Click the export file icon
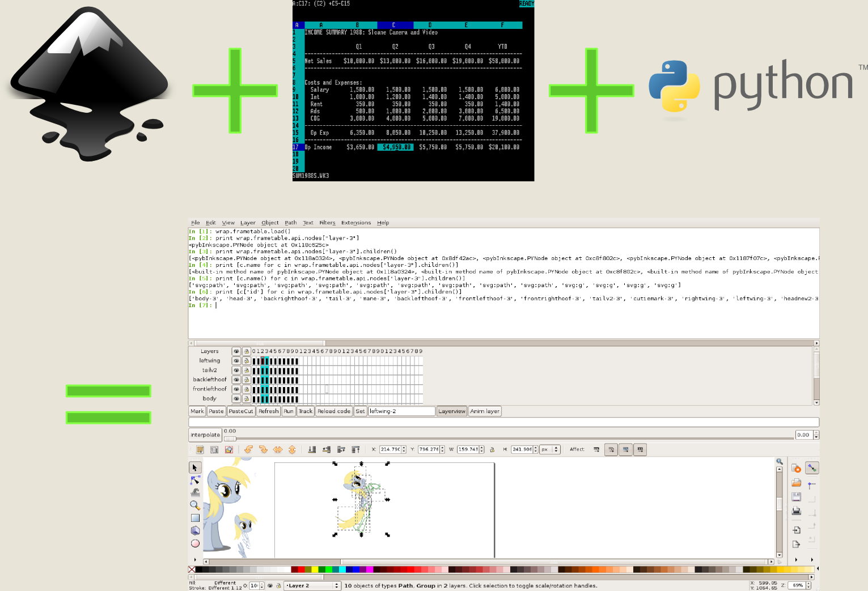The image size is (868, 591). pyautogui.click(x=797, y=545)
